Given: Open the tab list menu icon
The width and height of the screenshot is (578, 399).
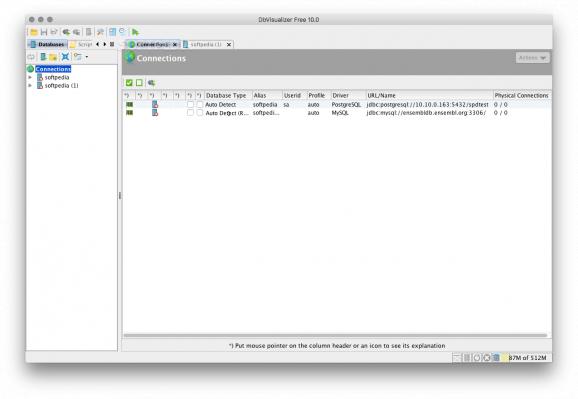Looking at the screenshot, I should coord(112,44).
